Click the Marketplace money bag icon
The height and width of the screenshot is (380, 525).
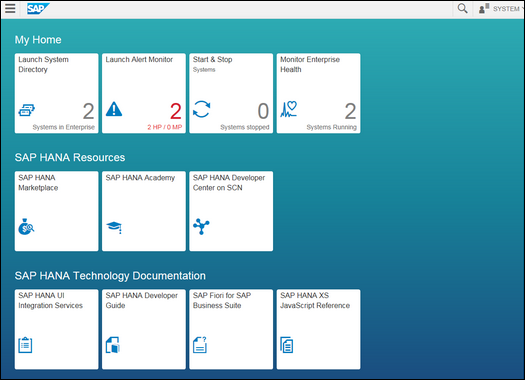26,227
